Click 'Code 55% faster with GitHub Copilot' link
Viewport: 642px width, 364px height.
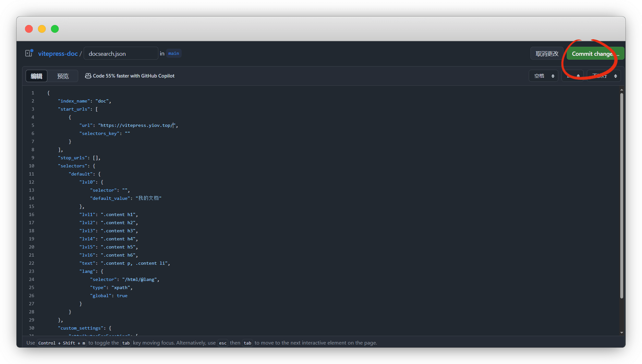[133, 76]
